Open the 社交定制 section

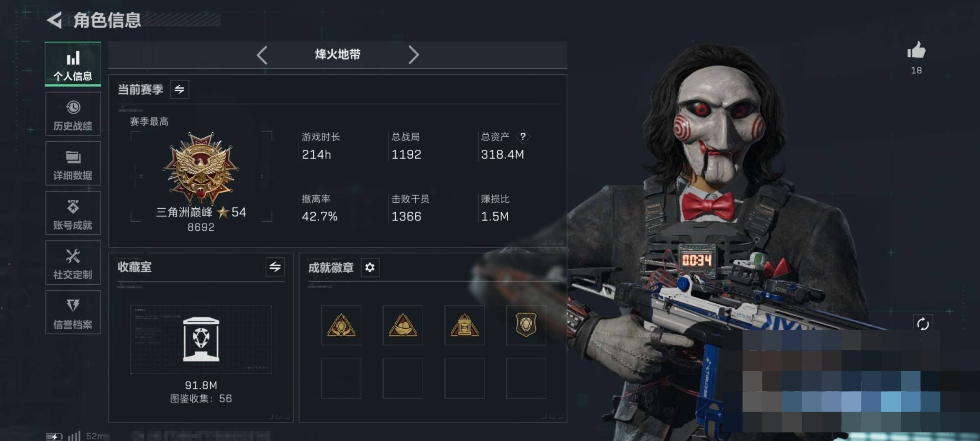click(x=73, y=263)
